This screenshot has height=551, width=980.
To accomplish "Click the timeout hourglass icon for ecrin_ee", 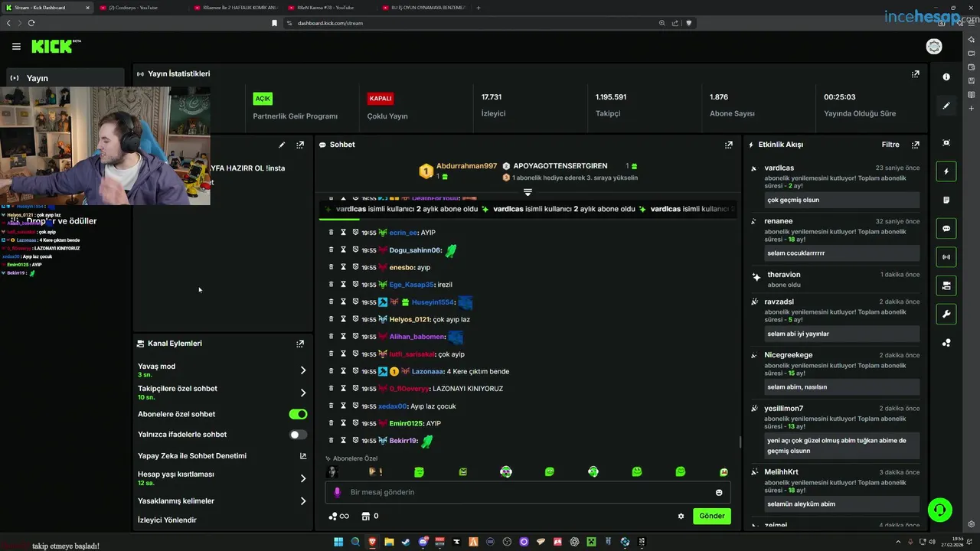I will pos(344,233).
